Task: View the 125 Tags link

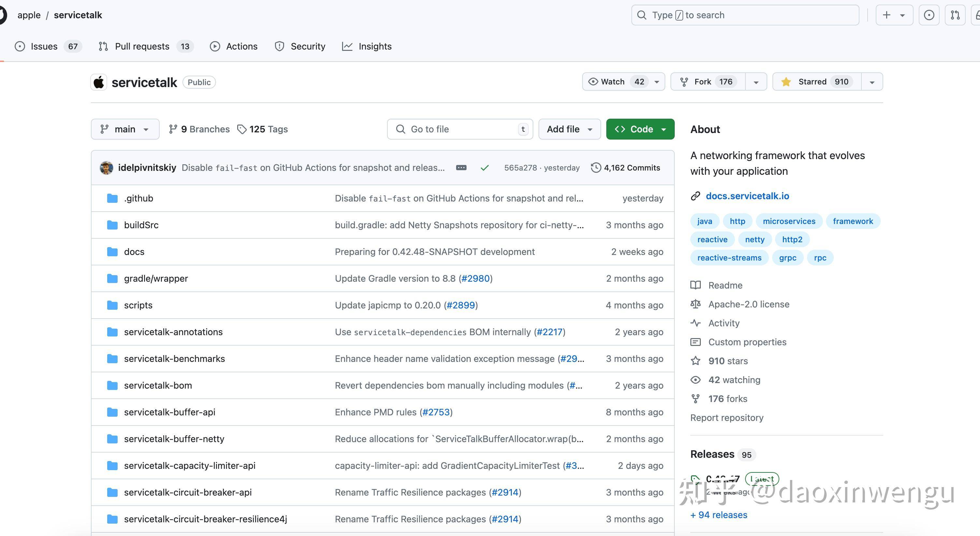Action: coord(262,129)
